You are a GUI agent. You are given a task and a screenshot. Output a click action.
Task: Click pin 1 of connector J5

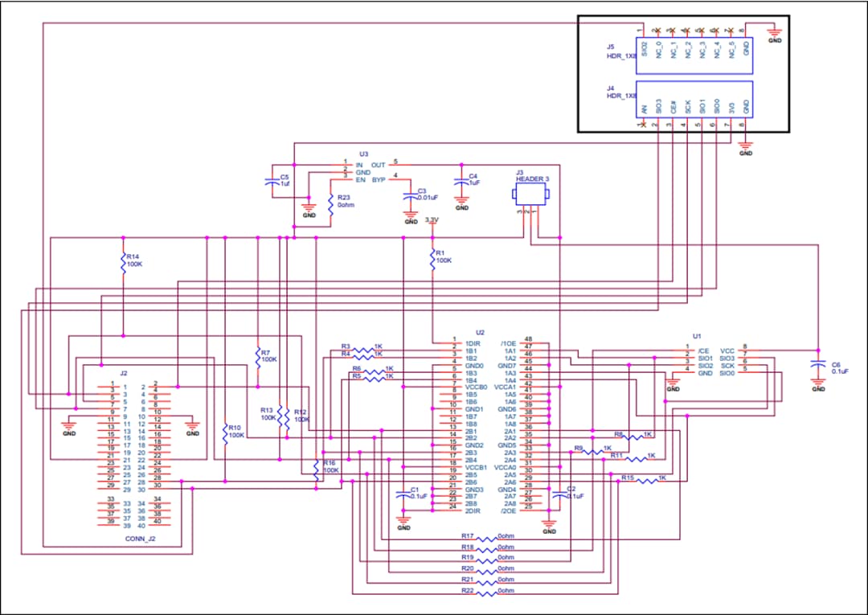pos(643,31)
